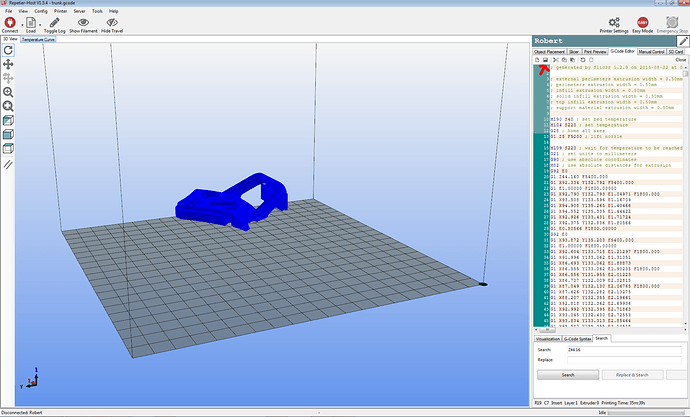Toggle Show Filament eye icon
690x417 pixels.
[x=83, y=22]
